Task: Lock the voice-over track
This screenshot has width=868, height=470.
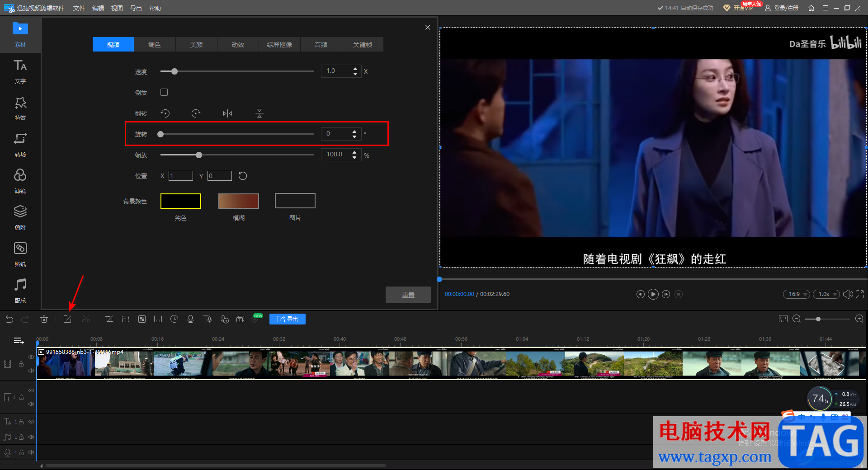Action: (x=21, y=452)
